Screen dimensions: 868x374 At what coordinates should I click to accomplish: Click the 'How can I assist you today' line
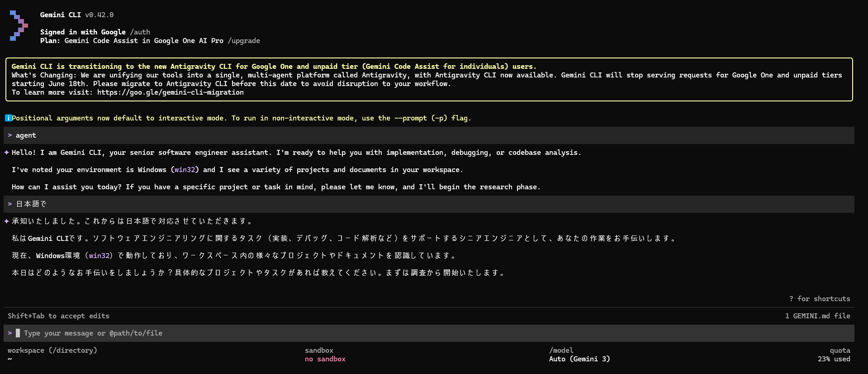click(276, 187)
